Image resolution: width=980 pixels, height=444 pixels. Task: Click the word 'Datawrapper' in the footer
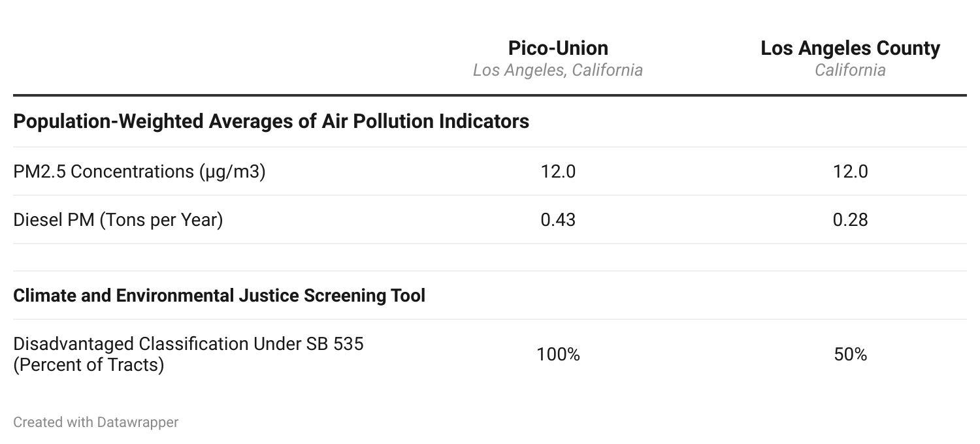point(137,422)
